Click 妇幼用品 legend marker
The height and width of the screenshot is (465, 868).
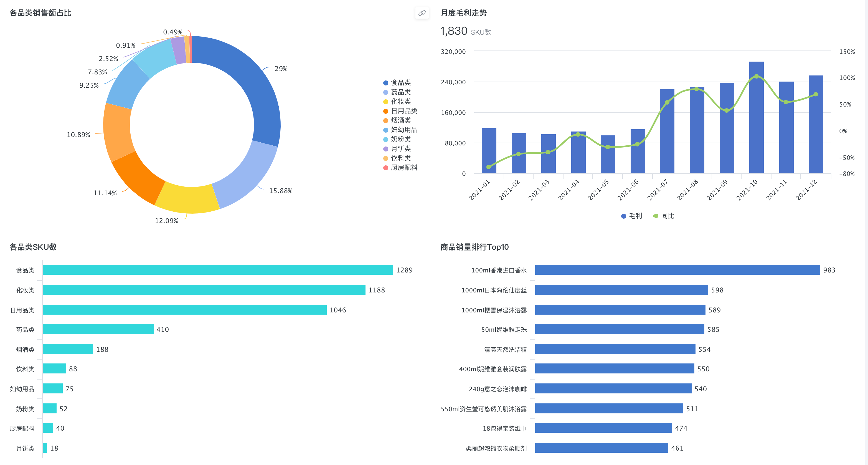[x=385, y=130]
